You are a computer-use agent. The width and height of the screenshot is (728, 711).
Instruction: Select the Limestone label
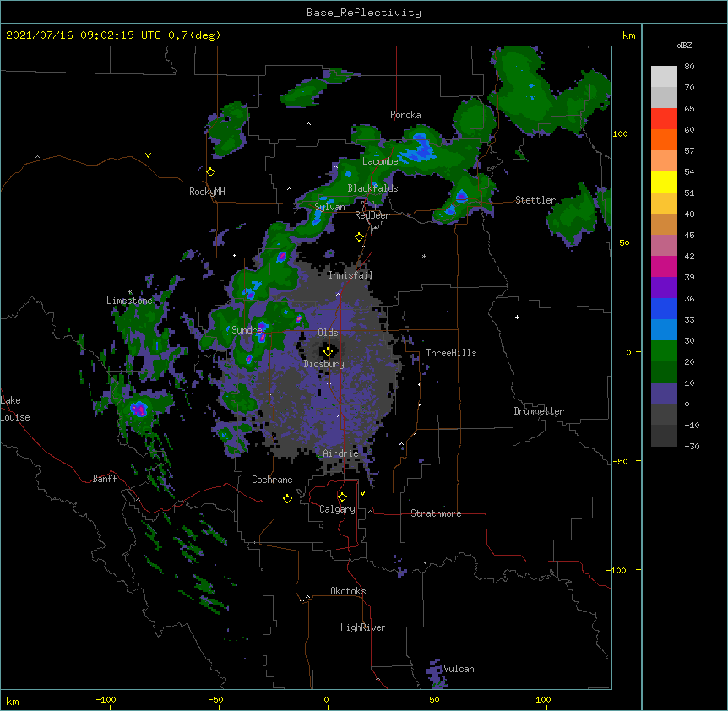pos(129,301)
